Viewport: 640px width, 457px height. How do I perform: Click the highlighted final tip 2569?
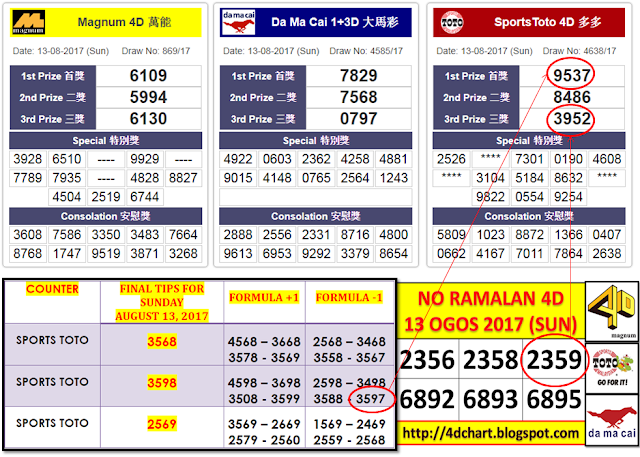(162, 424)
